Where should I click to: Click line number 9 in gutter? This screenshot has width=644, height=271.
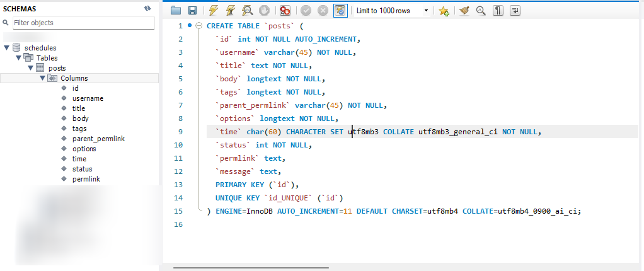180,131
